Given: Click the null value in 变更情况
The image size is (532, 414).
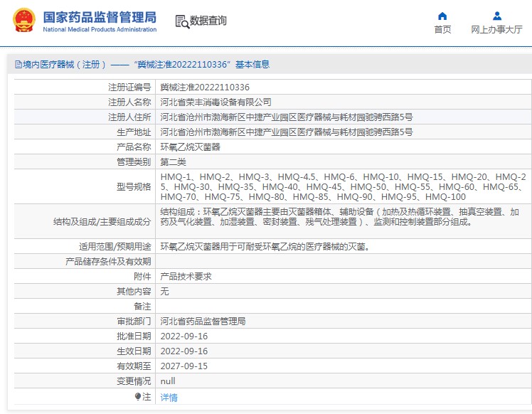Looking at the screenshot, I should click(168, 381).
